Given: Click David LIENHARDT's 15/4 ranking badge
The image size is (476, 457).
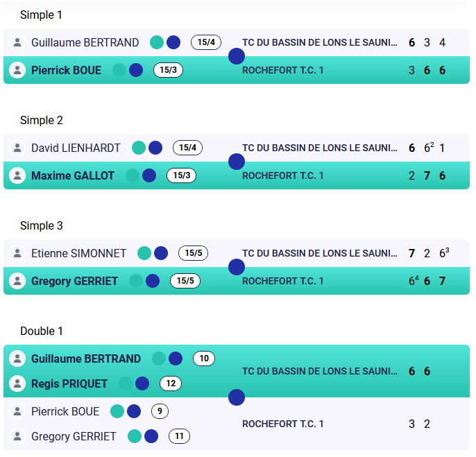Looking at the screenshot, I should [x=187, y=148].
